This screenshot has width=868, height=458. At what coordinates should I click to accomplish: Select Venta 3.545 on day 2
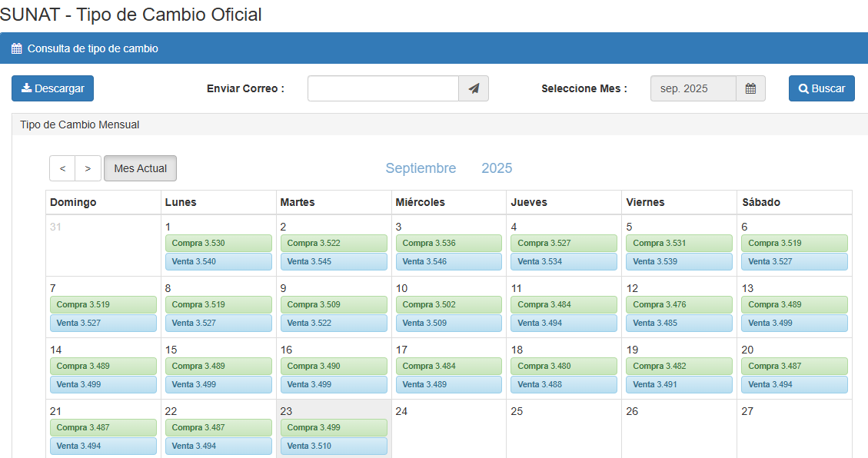(x=334, y=261)
